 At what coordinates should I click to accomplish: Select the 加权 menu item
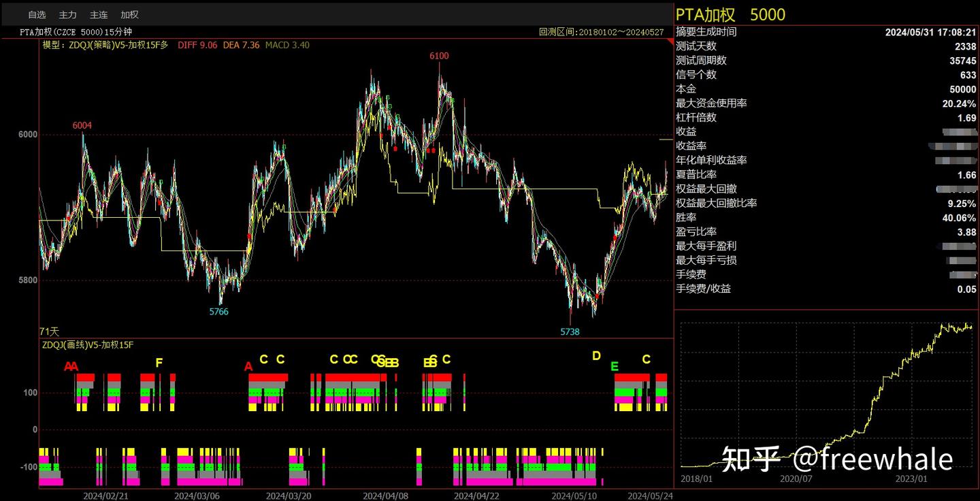(129, 14)
